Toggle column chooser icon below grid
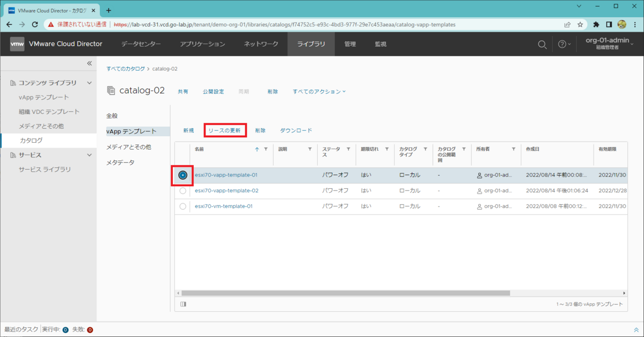The height and width of the screenshot is (337, 644). [x=183, y=304]
